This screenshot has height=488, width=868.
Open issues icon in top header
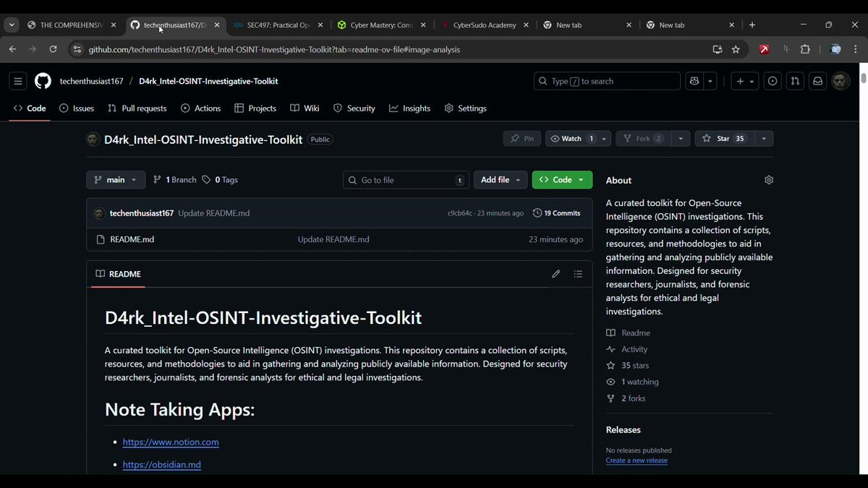tap(773, 82)
